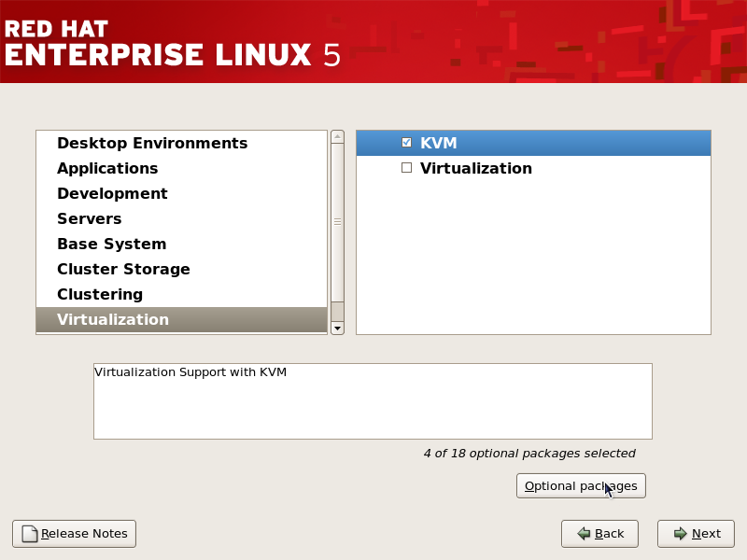Select the Base System category

point(113,244)
